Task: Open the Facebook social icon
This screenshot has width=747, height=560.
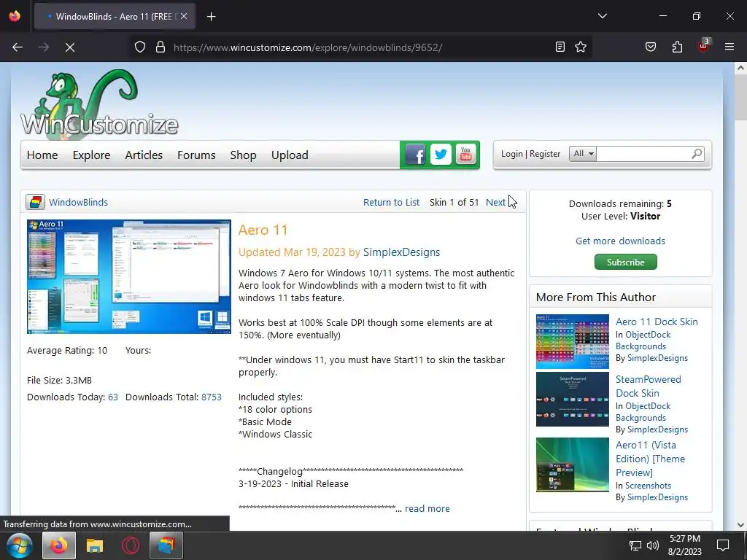Action: click(x=415, y=155)
